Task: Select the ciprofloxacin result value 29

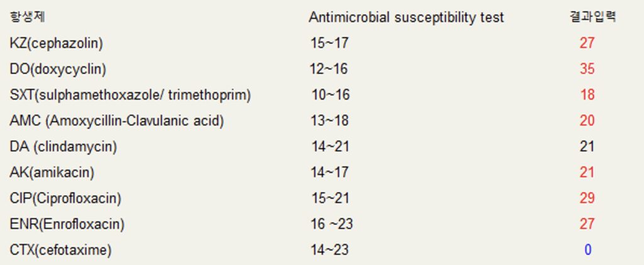Action: [587, 198]
